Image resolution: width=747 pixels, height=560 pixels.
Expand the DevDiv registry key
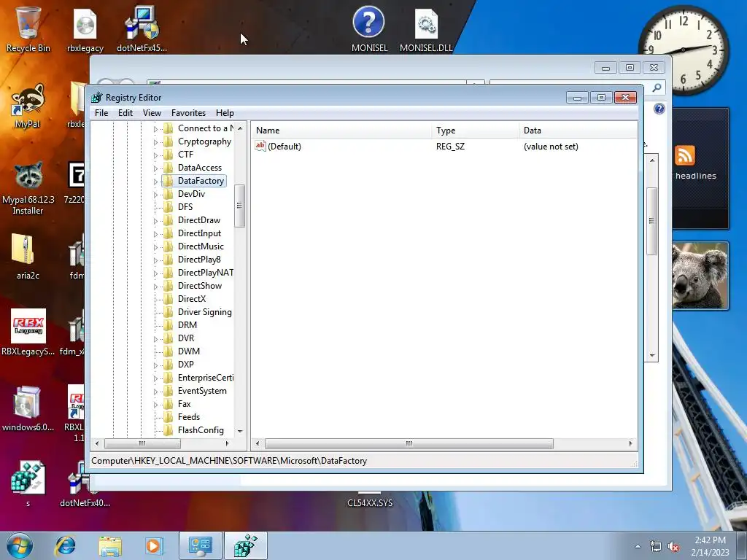tap(155, 194)
